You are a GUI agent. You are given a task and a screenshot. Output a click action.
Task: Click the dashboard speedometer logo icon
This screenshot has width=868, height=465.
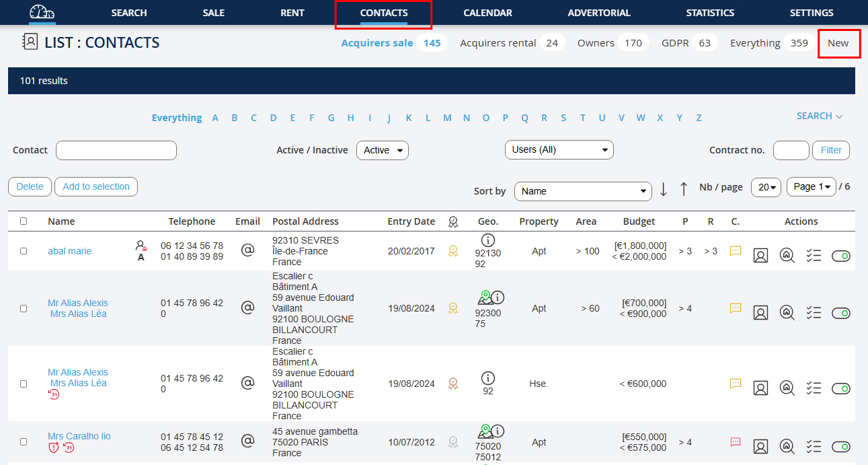(x=42, y=13)
